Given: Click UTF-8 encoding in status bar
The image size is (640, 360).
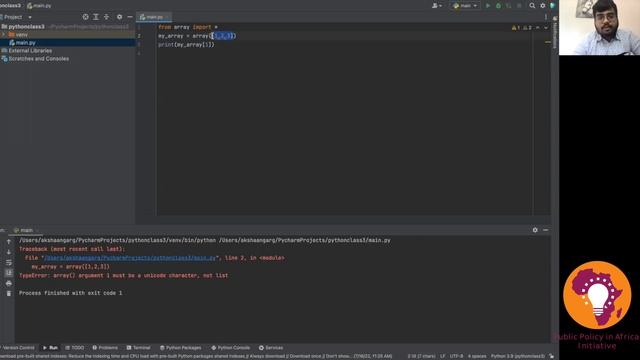Looking at the screenshot, I should [x=456, y=356].
